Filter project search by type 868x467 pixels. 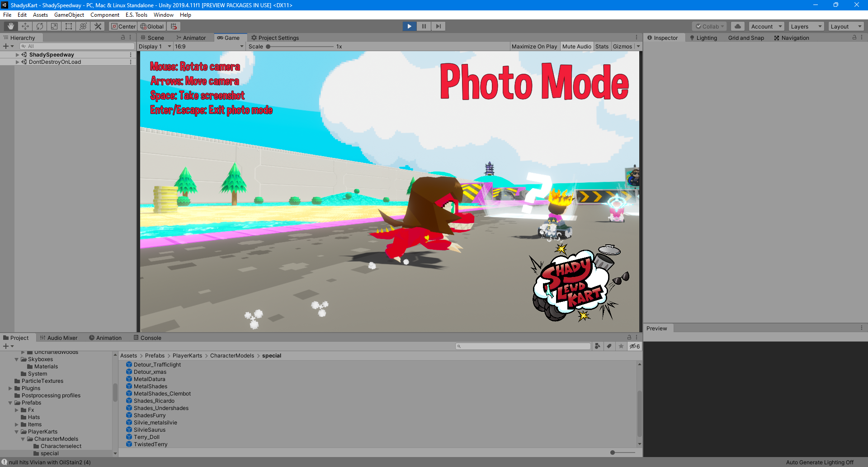(598, 346)
